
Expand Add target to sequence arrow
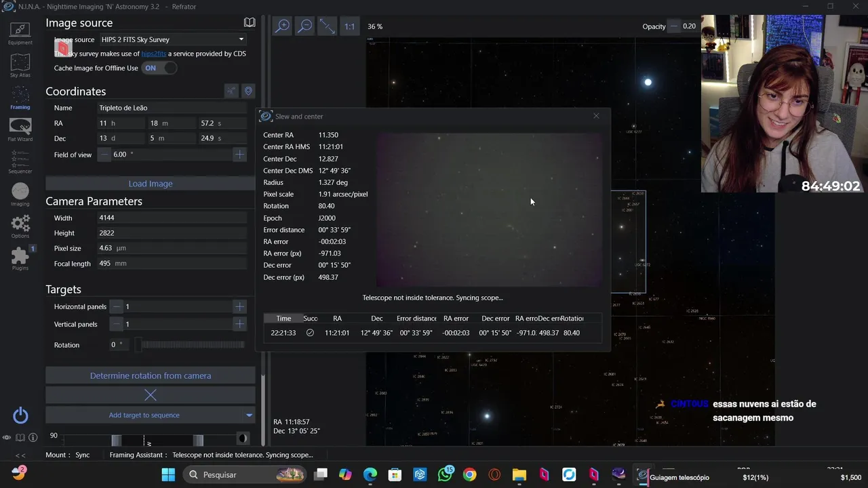click(x=249, y=415)
